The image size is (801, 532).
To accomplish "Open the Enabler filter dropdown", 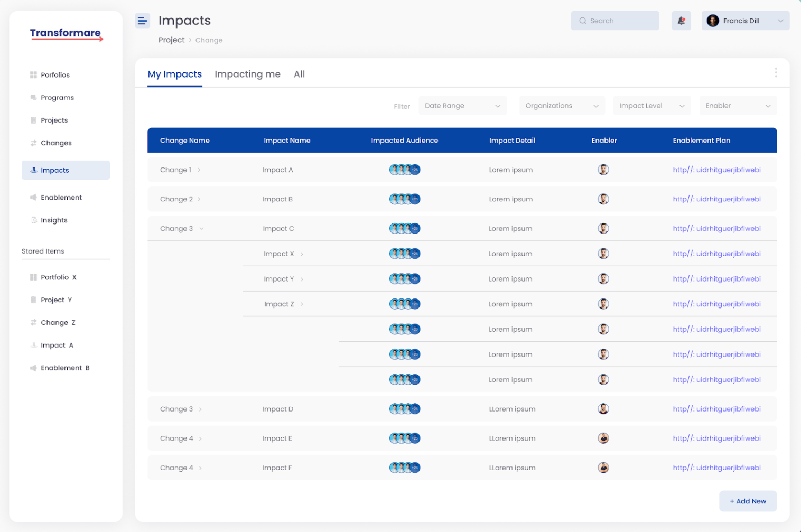I will point(738,106).
